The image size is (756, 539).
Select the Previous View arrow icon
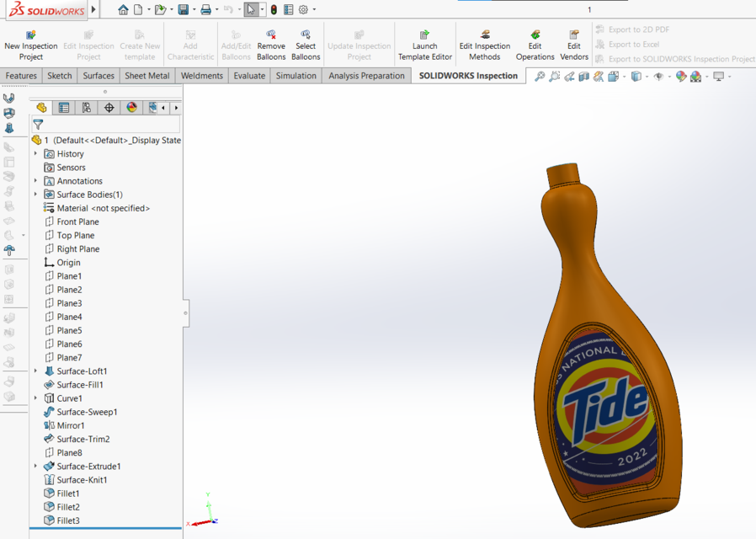point(569,76)
